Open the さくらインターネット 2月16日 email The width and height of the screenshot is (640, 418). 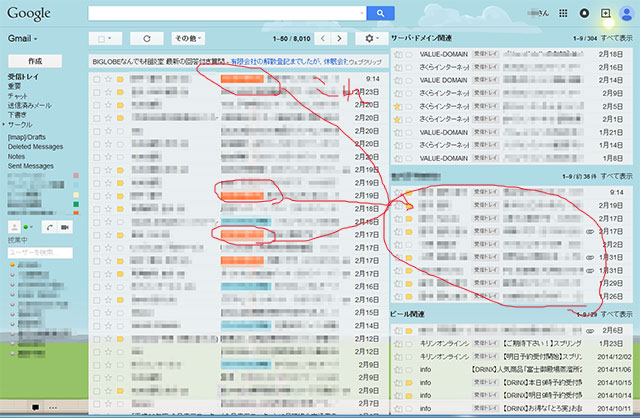[x=512, y=67]
